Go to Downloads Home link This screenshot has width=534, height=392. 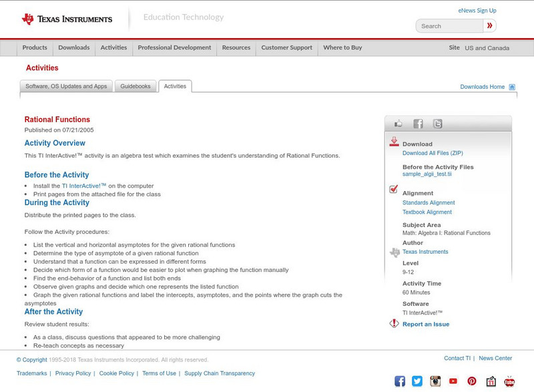coord(482,87)
